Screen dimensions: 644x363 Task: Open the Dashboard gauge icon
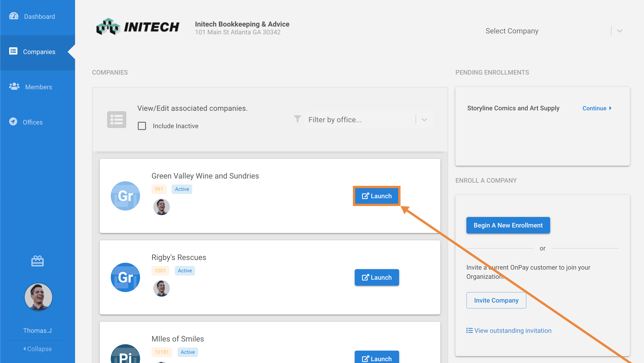click(14, 16)
